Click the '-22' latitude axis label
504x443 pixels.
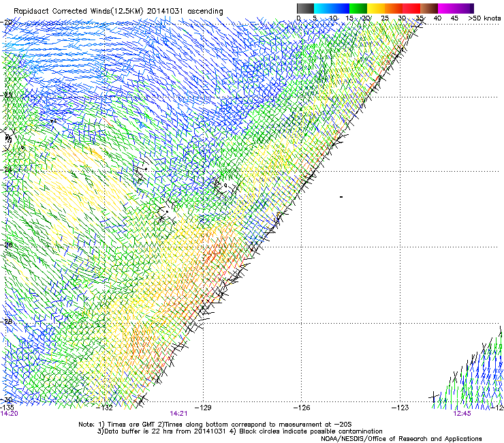click(x=6, y=95)
